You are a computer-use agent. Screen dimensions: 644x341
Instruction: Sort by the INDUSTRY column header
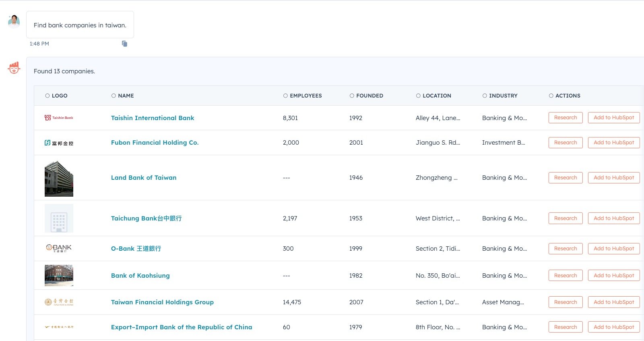pyautogui.click(x=503, y=96)
